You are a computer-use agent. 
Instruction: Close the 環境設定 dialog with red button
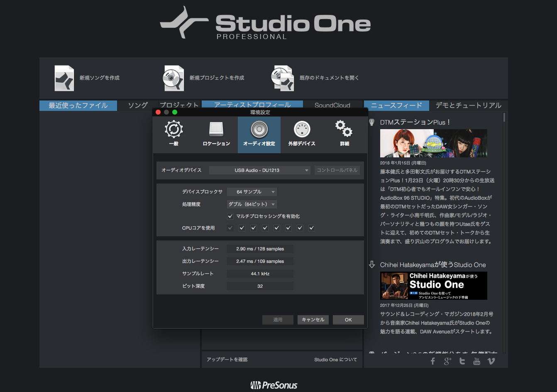coord(158,112)
